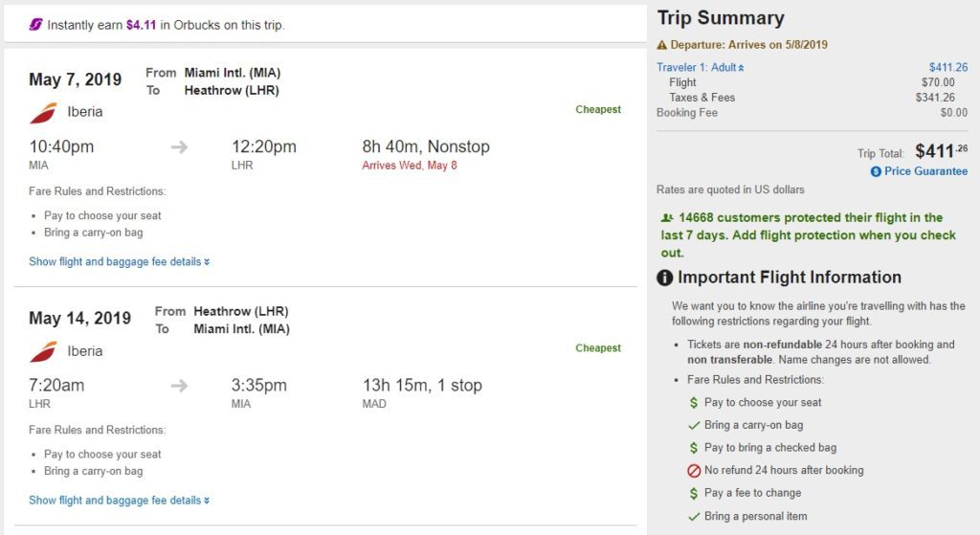Click the Iberia logo on May 14 flight
Screen dimensions: 980x535
43,351
